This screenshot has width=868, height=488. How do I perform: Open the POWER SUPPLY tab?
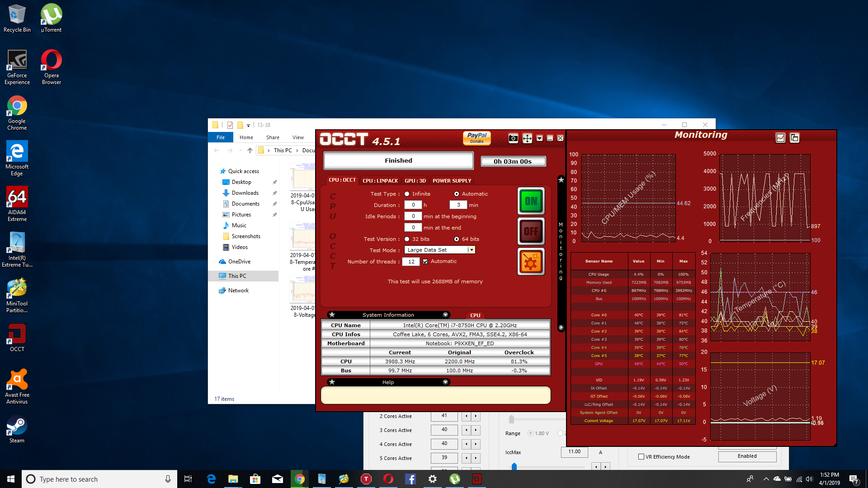coord(452,180)
